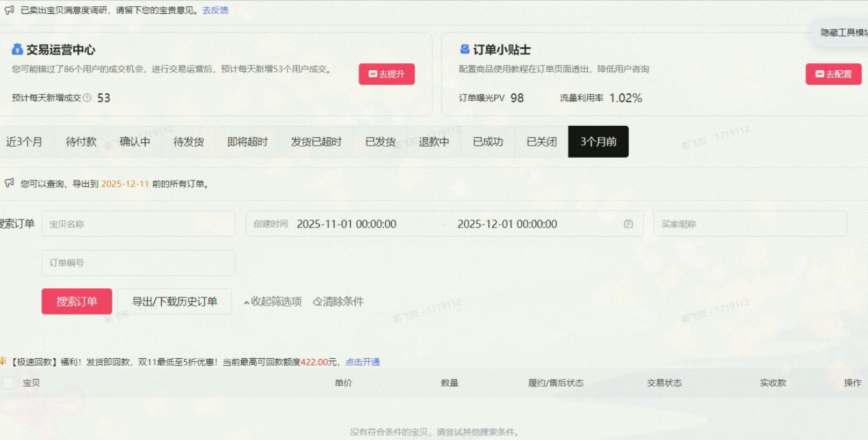Click the 交易状态 column header

click(x=664, y=383)
